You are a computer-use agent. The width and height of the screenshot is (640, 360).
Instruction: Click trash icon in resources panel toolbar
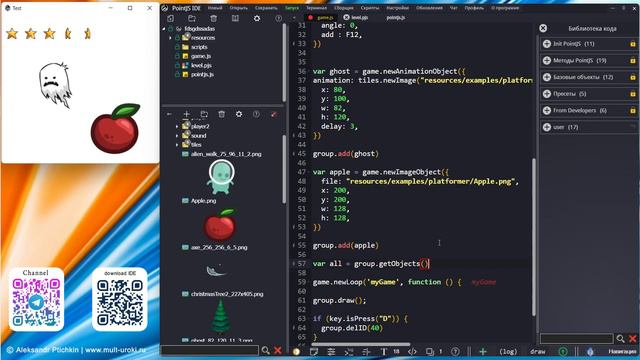[x=222, y=114]
